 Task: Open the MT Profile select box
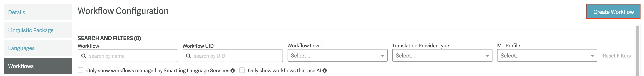(547, 55)
